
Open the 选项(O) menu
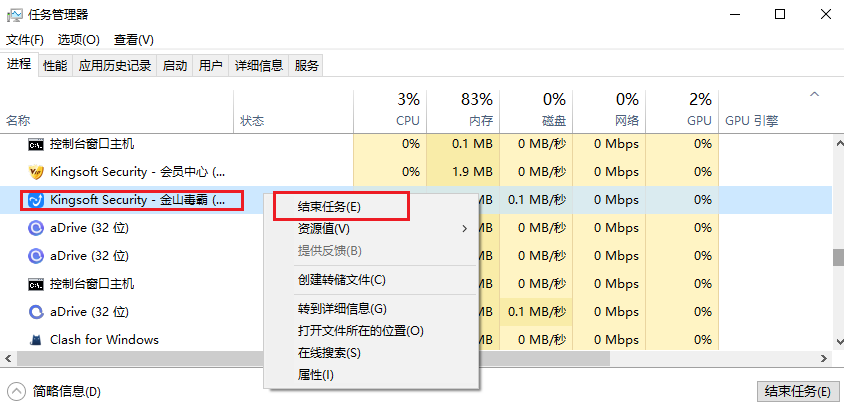pos(79,40)
